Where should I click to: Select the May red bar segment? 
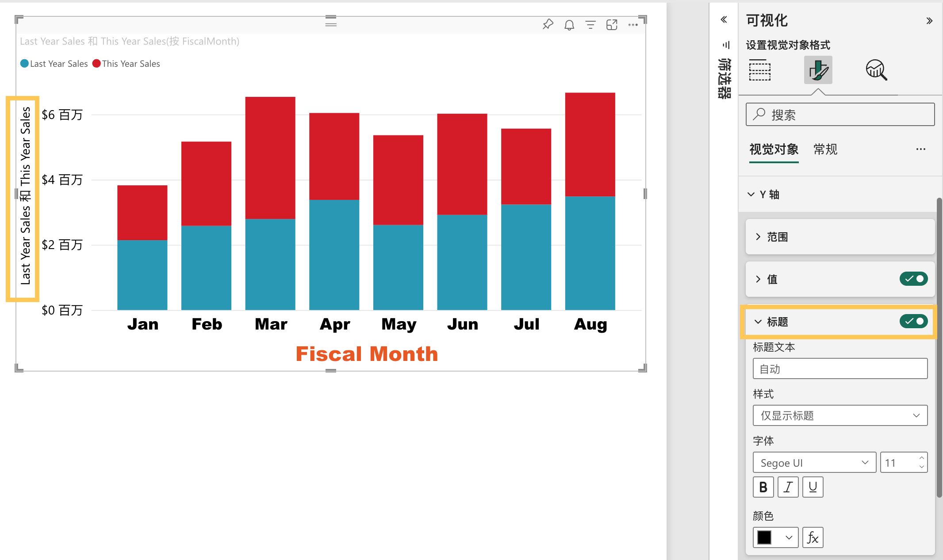[x=398, y=180]
